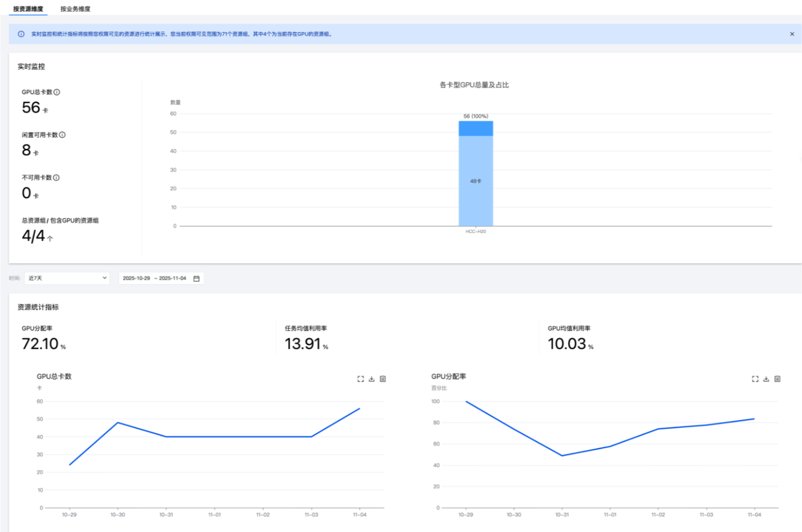The height and width of the screenshot is (532, 802).
Task: Open the calendar date picker icon
Action: pyautogui.click(x=196, y=278)
